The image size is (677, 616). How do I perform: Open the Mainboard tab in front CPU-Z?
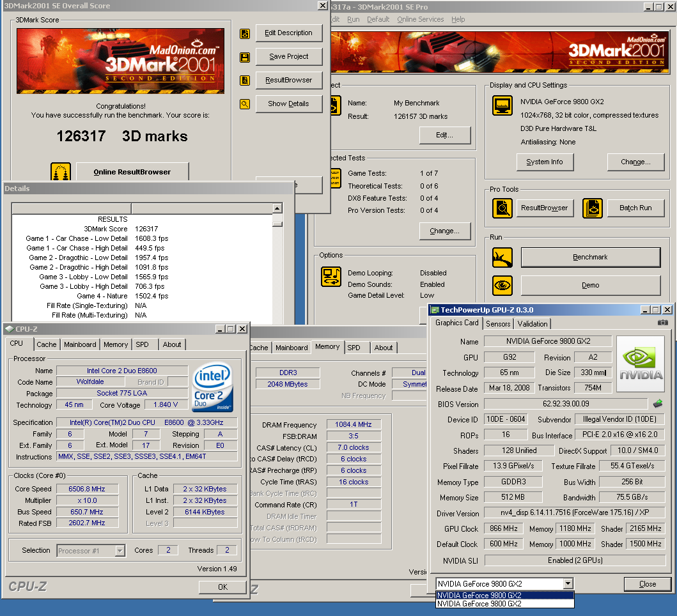(x=80, y=344)
